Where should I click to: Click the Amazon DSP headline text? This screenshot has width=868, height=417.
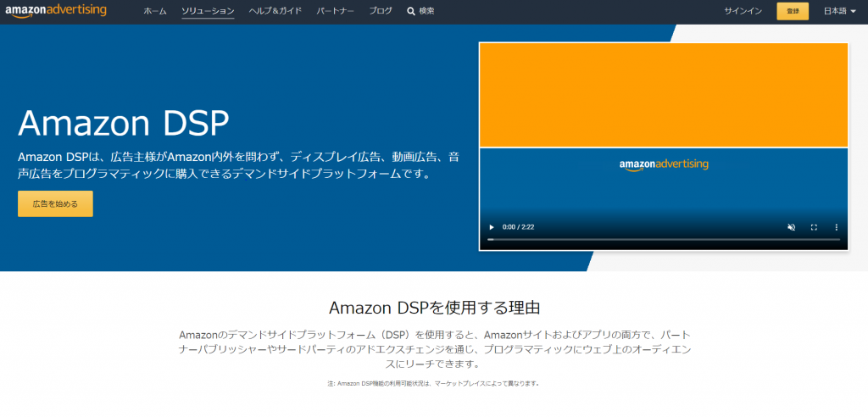pos(124,123)
